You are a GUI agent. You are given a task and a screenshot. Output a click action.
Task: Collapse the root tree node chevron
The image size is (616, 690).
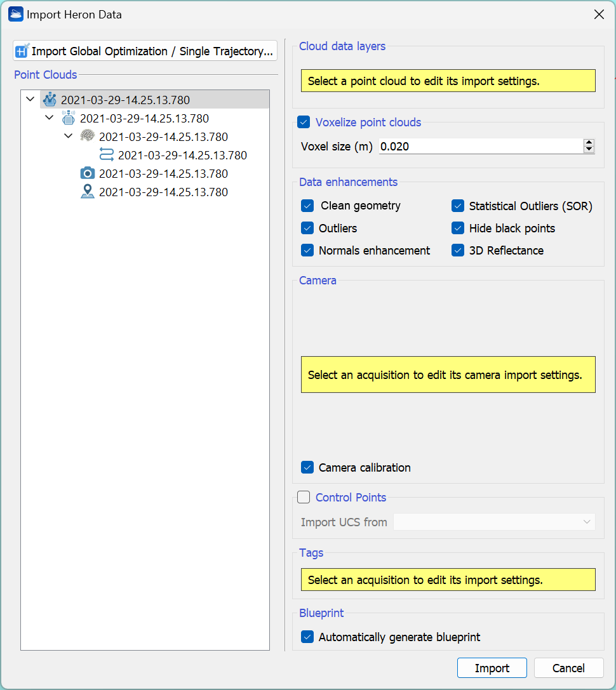pyautogui.click(x=30, y=100)
